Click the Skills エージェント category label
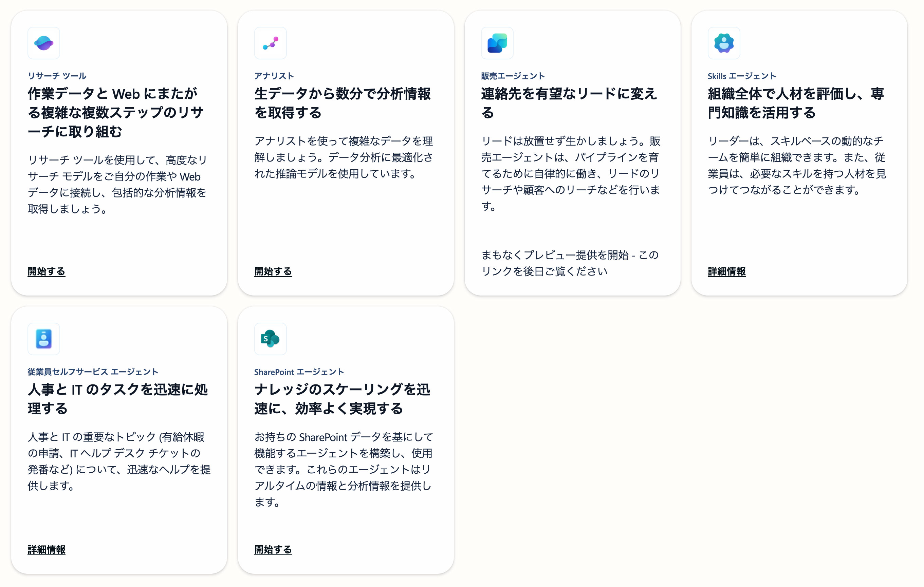 742,76
